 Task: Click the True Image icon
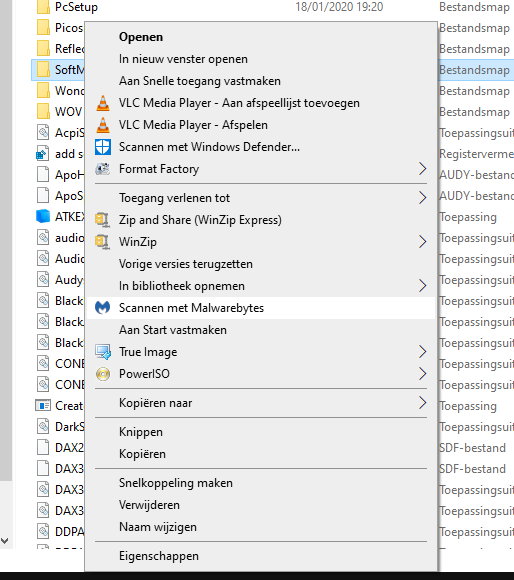coord(103,352)
